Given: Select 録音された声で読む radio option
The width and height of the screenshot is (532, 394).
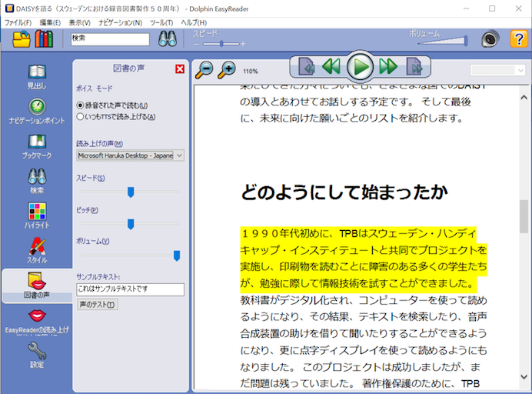Looking at the screenshot, I should tap(112, 105).
